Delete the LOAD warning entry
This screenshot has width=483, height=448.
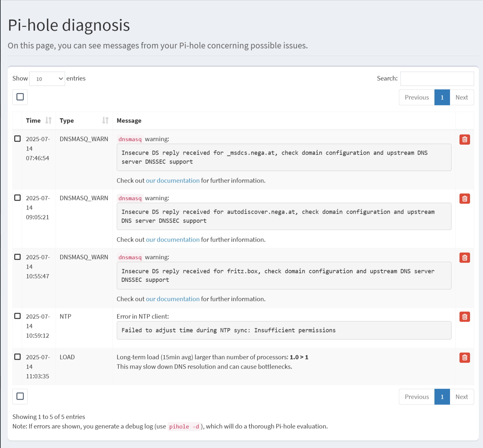465,358
